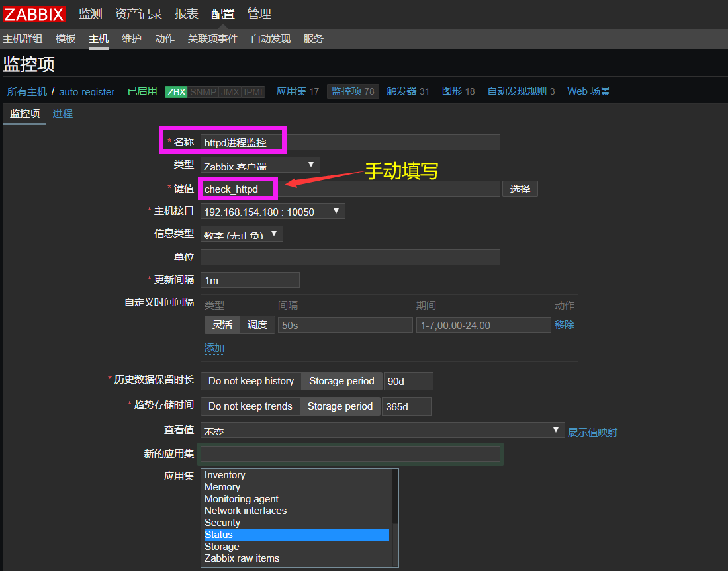The height and width of the screenshot is (571, 728).
Task: Select Do not keep trends option
Action: pos(250,406)
